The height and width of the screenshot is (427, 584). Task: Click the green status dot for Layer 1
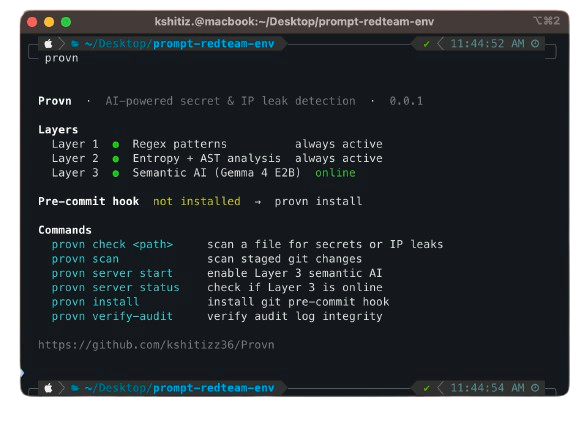tap(116, 145)
